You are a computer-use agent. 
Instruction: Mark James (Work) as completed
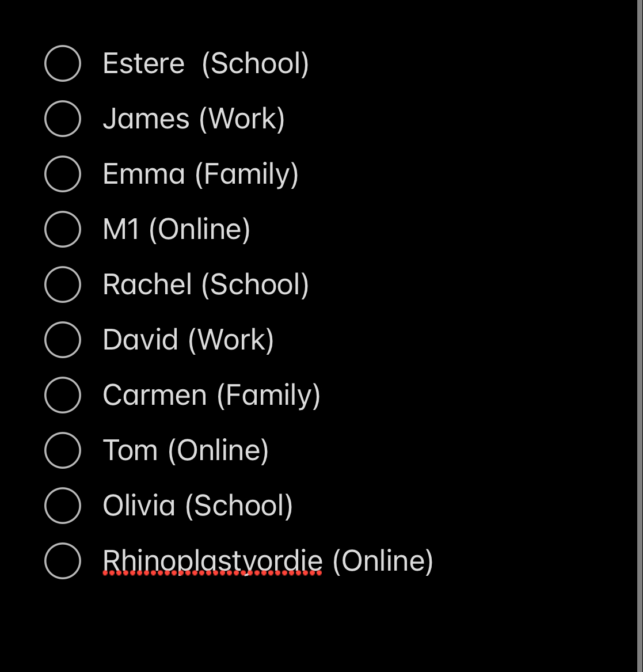pyautogui.click(x=63, y=119)
